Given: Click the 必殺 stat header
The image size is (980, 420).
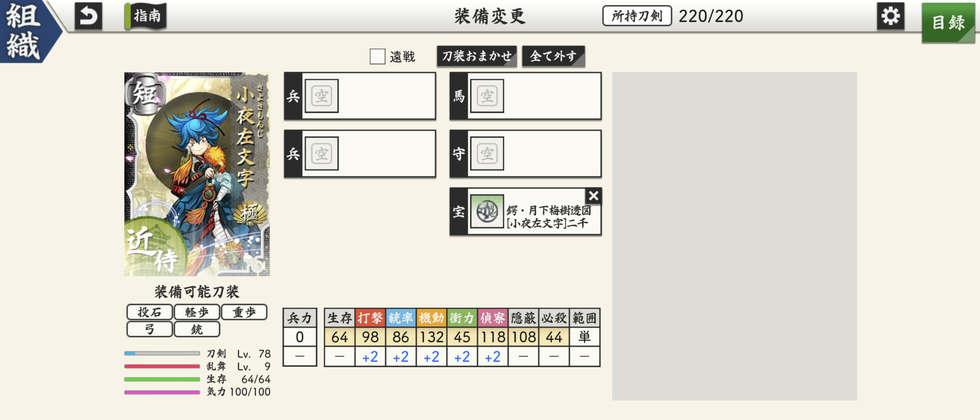Looking at the screenshot, I should coord(554,318).
